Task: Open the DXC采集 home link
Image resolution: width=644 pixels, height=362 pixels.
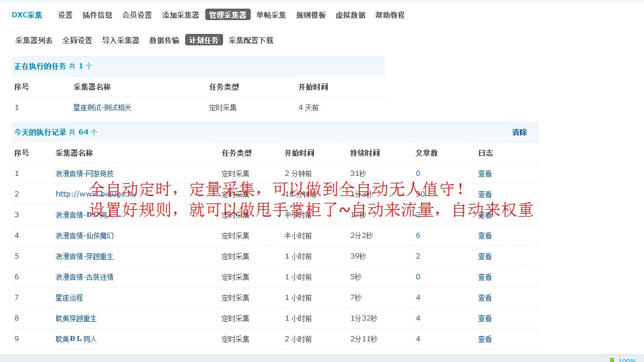Action: pyautogui.click(x=27, y=15)
